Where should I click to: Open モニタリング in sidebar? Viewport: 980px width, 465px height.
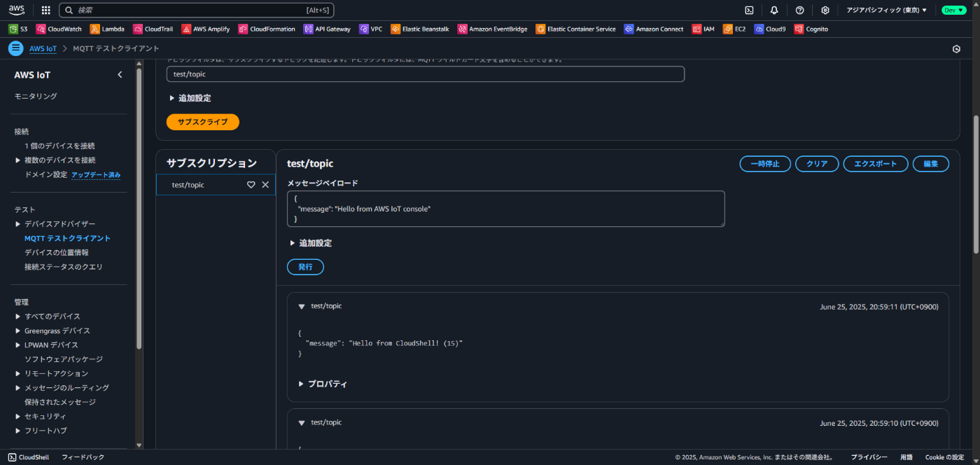click(36, 96)
